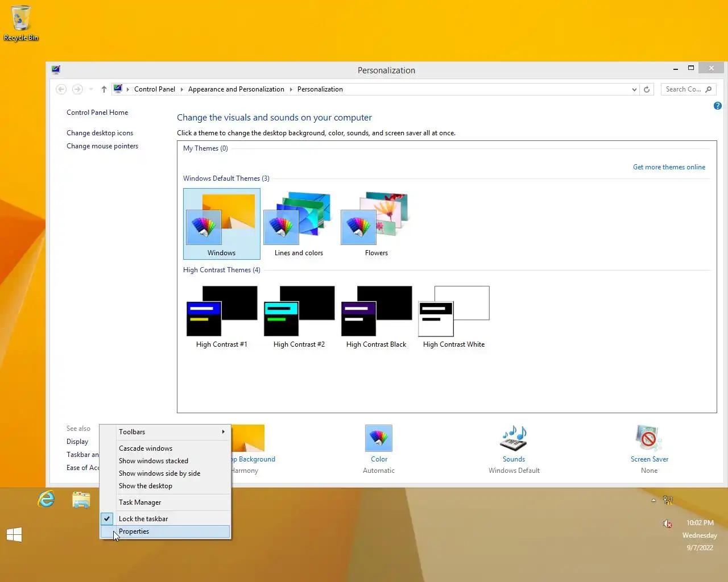Choose Cascade windows from context menu
Screen dimensions: 728x582
coord(166,448)
